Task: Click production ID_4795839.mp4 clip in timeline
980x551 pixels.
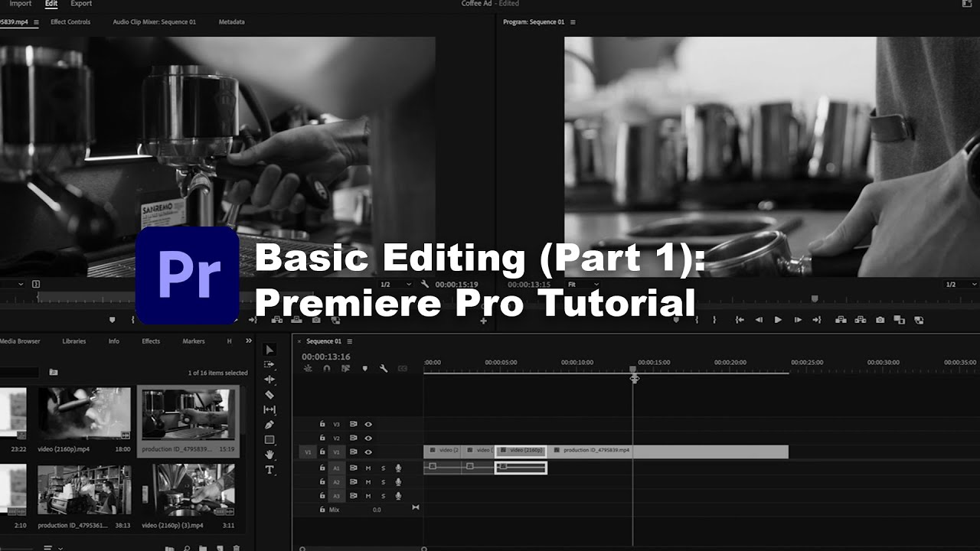Action: [669, 452]
